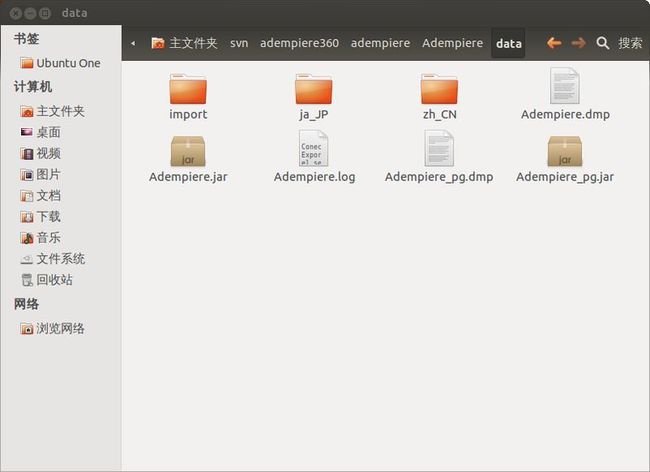The image size is (650, 472).
Task: Open 图片 label in sidebar
Action: (x=49, y=174)
